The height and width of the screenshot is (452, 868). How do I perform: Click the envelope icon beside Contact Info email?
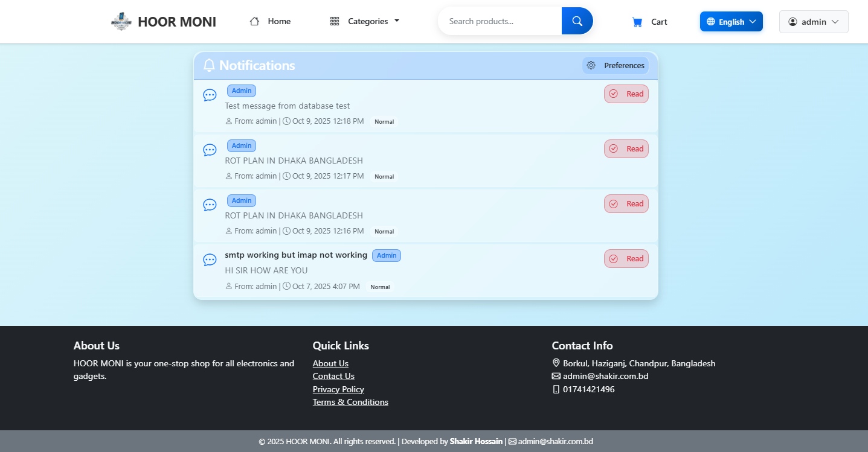[556, 376]
